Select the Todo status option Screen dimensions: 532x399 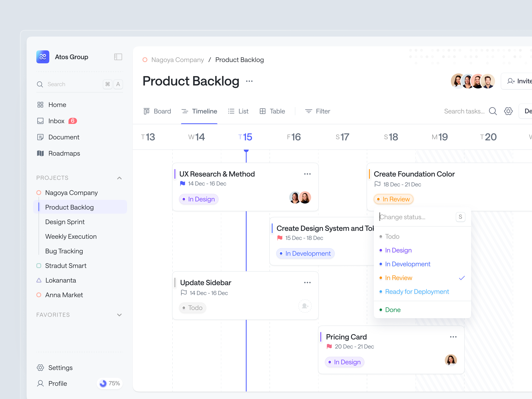[392, 236]
